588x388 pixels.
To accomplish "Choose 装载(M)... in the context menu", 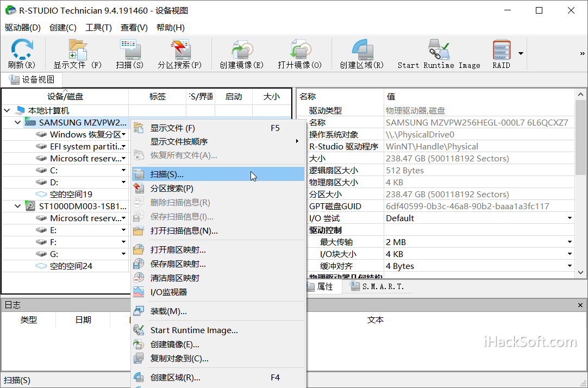I will 218,311.
